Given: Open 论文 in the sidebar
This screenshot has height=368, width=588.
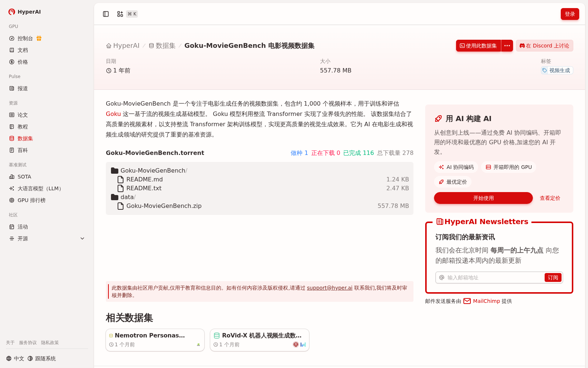Looking at the screenshot, I should click(x=47, y=115).
